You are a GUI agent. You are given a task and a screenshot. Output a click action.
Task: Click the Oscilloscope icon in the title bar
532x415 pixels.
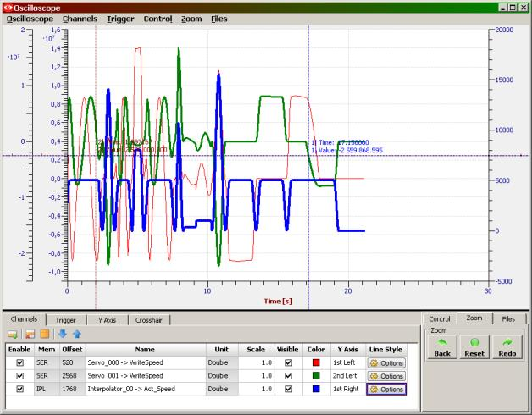[x=8, y=8]
